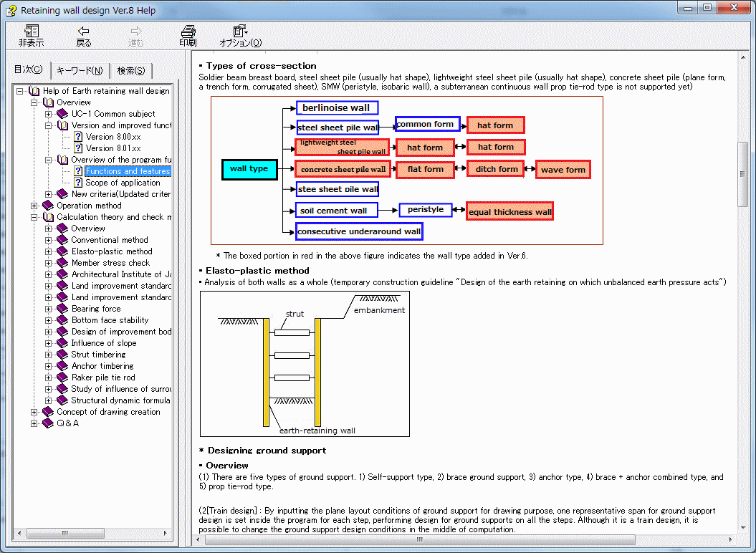Image resolution: width=756 pixels, height=553 pixels.
Task: Click the question-mark icon beside Version 8.00.xx
Action: [78, 137]
